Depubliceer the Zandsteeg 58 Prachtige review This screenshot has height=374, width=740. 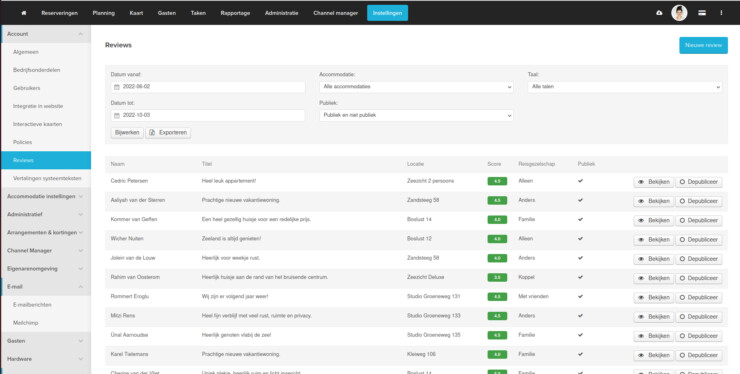click(698, 201)
